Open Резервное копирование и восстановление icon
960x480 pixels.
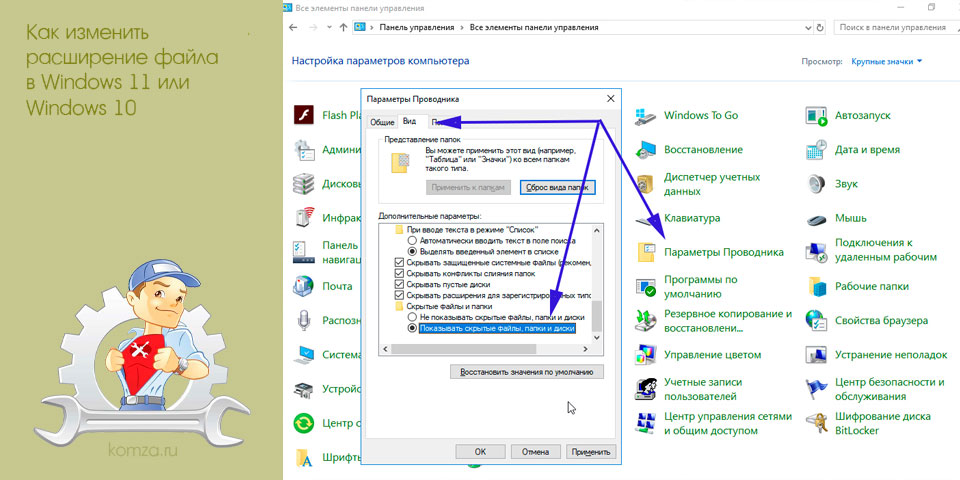[645, 321]
